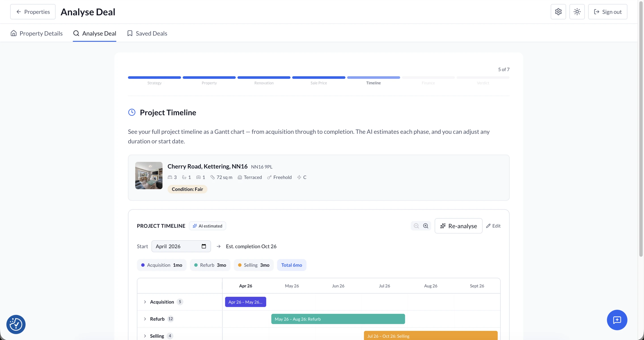644x340 pixels.
Task: Click the 5 of 7 step counter
Action: tap(504, 70)
